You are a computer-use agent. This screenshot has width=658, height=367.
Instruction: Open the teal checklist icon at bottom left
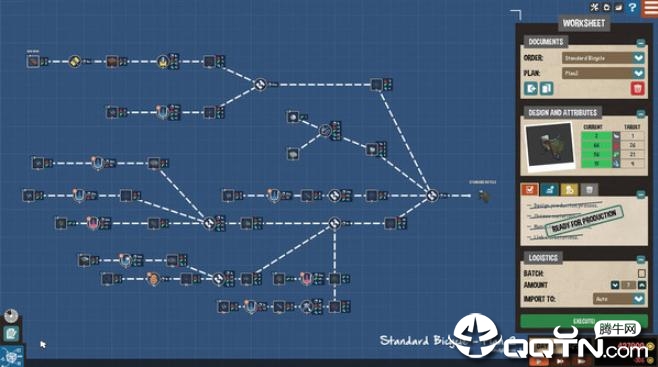point(11,334)
